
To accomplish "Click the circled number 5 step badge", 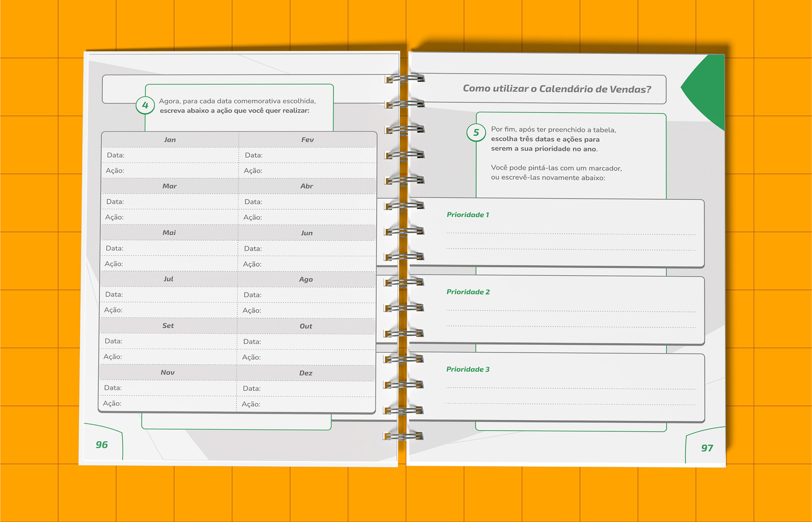I will 476,132.
